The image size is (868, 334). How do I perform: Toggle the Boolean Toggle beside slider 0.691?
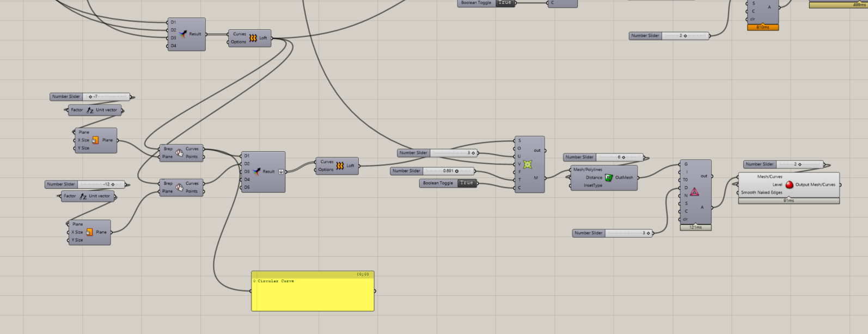click(466, 183)
